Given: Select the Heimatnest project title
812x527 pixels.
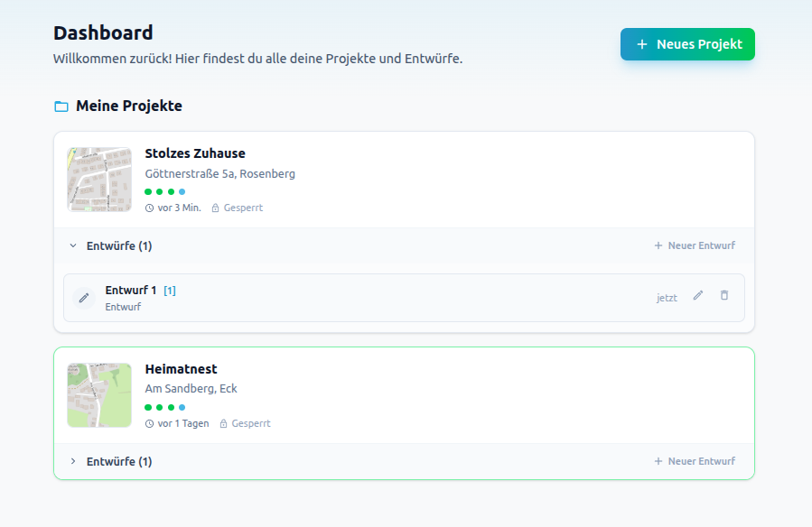Looking at the screenshot, I should [182, 368].
